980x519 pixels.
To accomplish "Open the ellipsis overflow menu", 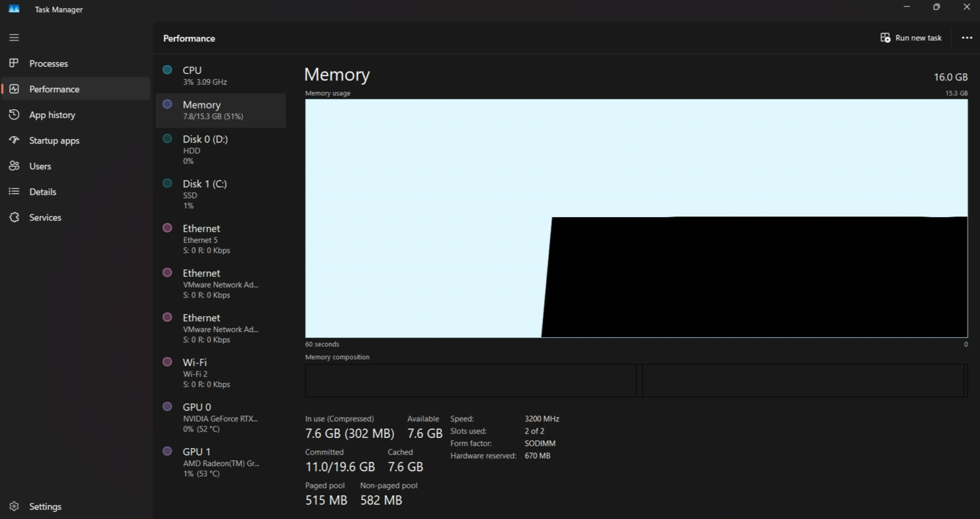I will tap(967, 38).
